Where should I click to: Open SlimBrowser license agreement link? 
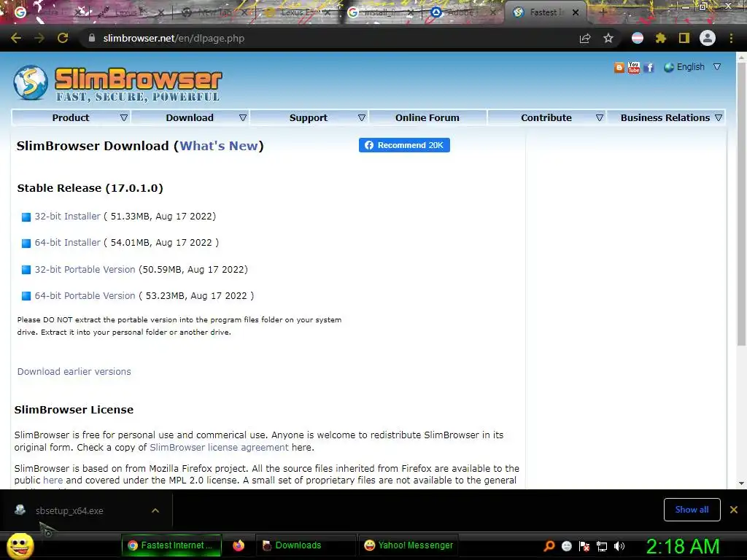(219, 447)
